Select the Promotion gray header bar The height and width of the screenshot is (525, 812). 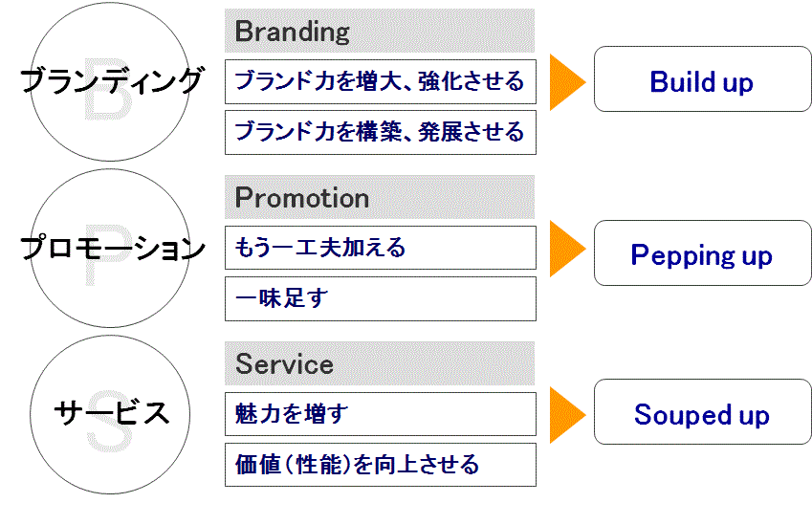(x=380, y=197)
